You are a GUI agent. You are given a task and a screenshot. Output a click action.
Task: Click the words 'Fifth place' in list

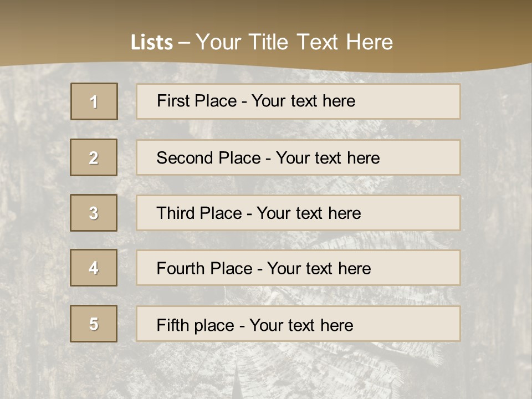pyautogui.click(x=196, y=325)
